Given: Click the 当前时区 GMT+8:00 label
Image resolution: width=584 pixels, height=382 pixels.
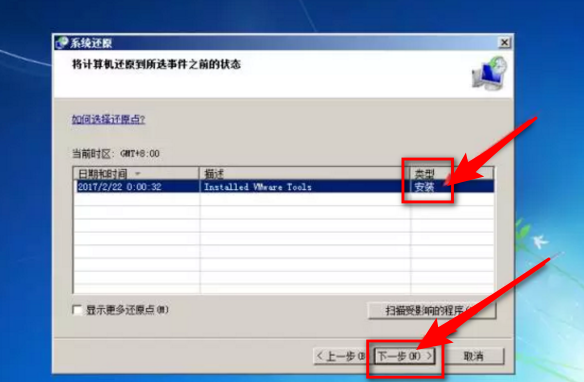Looking at the screenshot, I should click(115, 153).
